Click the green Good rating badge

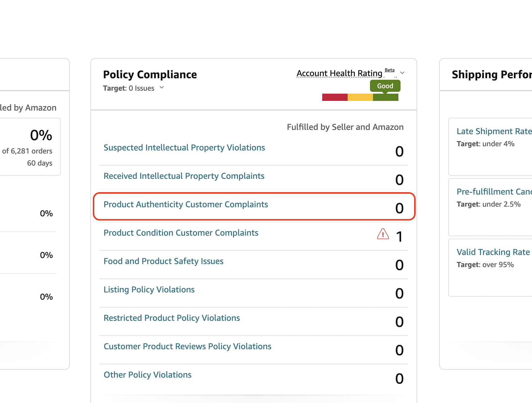[x=385, y=86]
